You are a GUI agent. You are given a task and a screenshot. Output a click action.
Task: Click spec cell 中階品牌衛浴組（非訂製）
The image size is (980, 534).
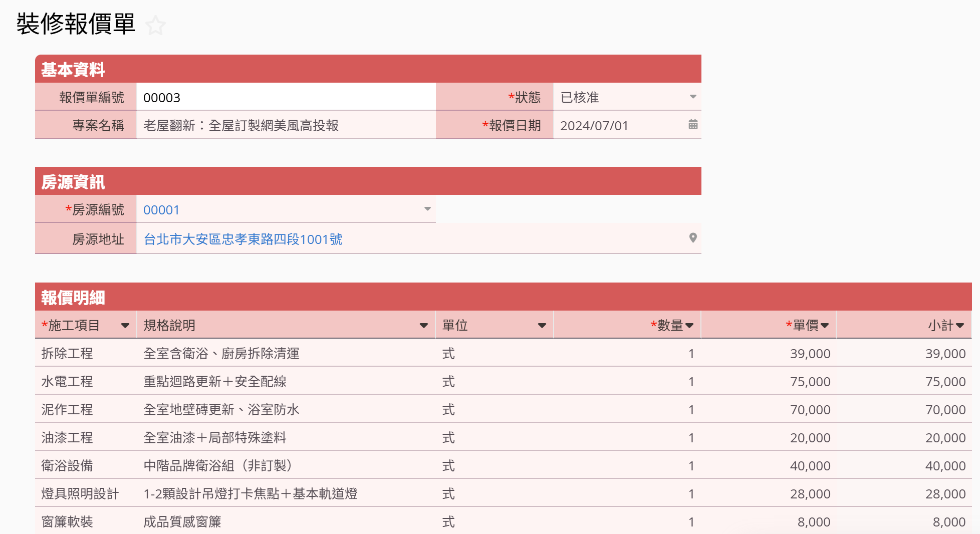click(x=286, y=465)
